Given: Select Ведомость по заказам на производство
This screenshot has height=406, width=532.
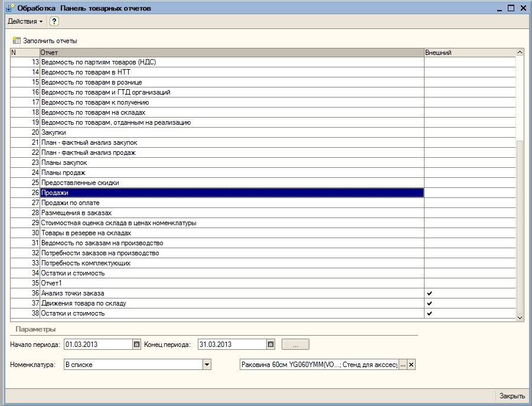Looking at the screenshot, I should (x=232, y=243).
